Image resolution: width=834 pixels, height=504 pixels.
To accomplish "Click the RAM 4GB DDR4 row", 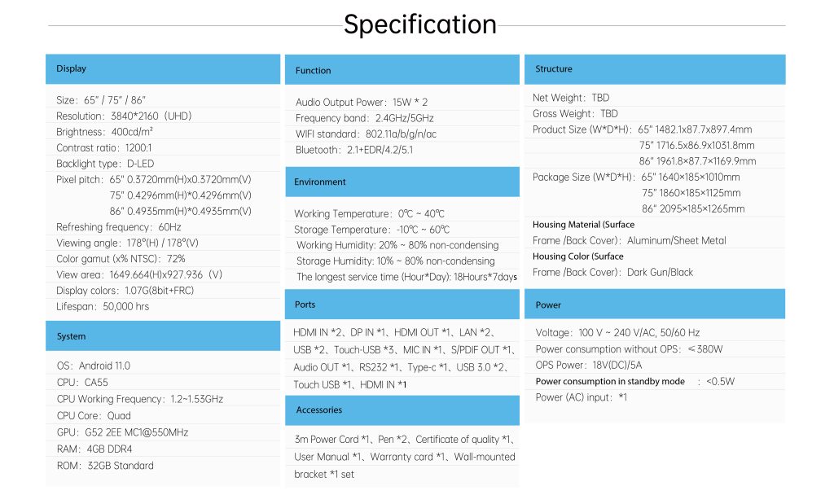I will click(94, 449).
